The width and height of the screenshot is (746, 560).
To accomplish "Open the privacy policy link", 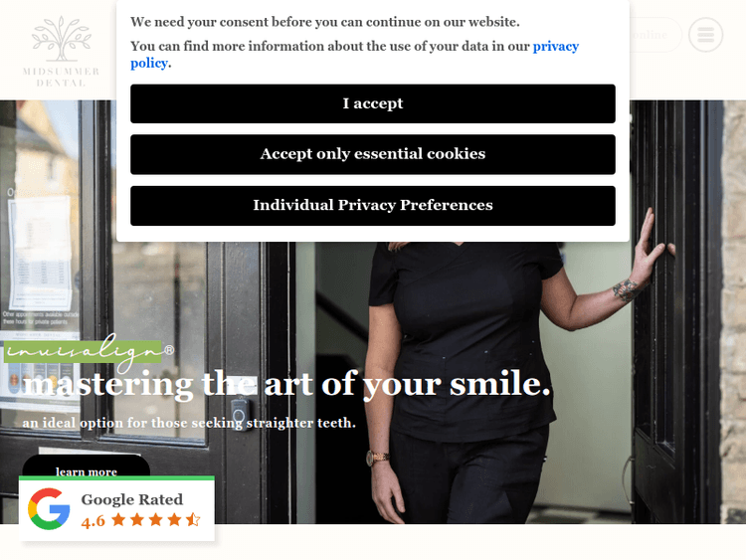I will pyautogui.click(x=354, y=55).
